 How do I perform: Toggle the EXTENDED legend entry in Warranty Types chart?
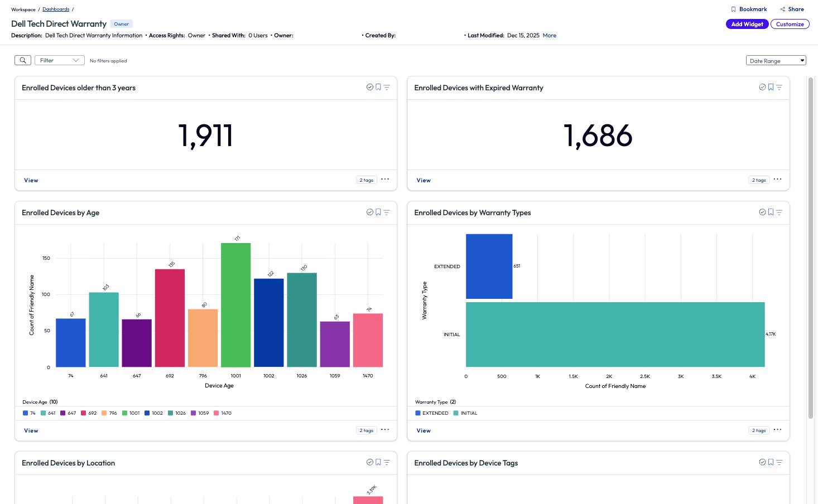[432, 413]
